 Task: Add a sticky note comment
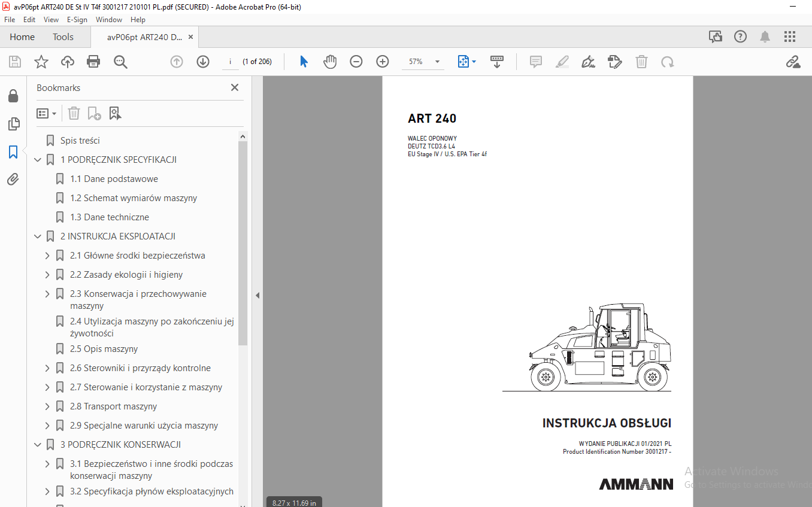[x=536, y=62]
